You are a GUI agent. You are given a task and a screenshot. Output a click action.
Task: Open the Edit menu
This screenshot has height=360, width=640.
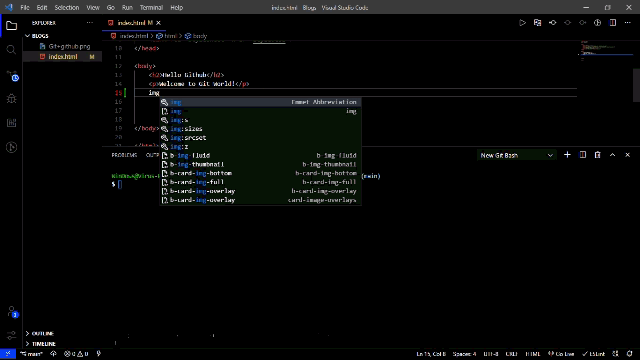[42, 7]
